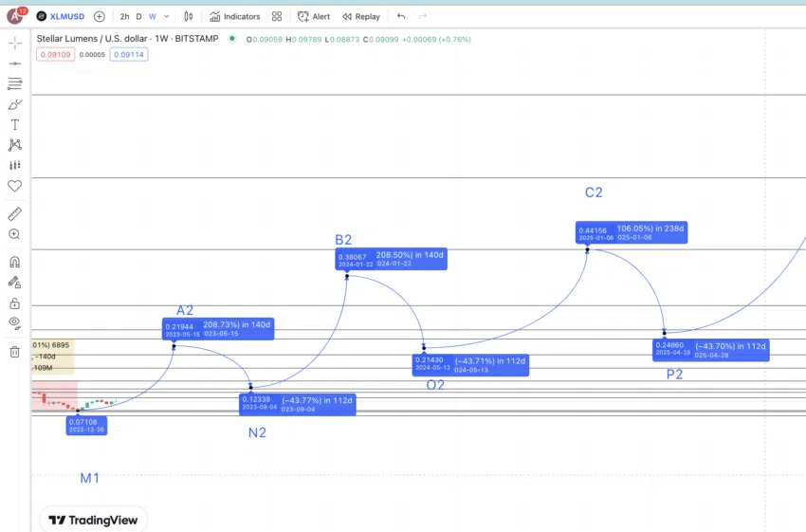Open the Indicators panel
Viewport: 806px width, 532px height.
tap(234, 16)
